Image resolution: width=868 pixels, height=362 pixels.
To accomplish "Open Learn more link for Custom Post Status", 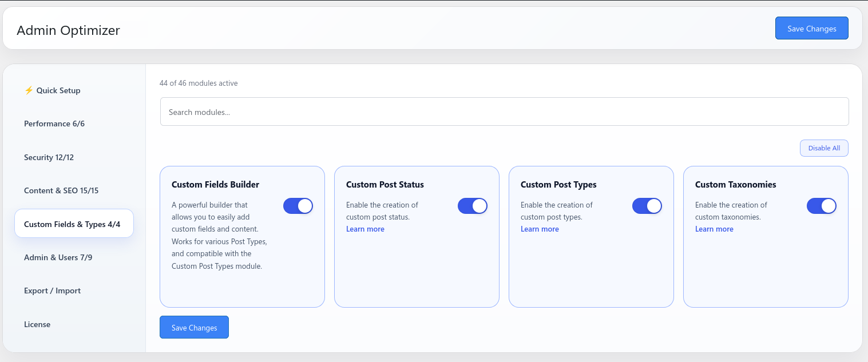I will pos(365,229).
